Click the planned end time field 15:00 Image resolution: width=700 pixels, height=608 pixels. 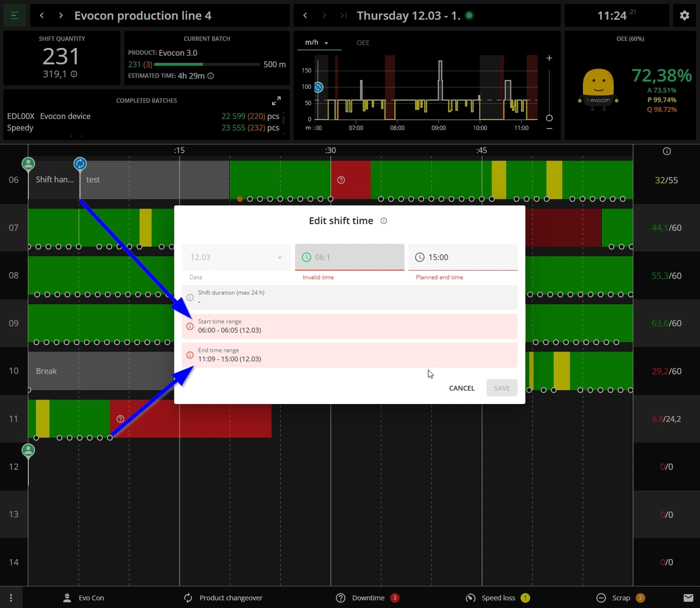(463, 257)
